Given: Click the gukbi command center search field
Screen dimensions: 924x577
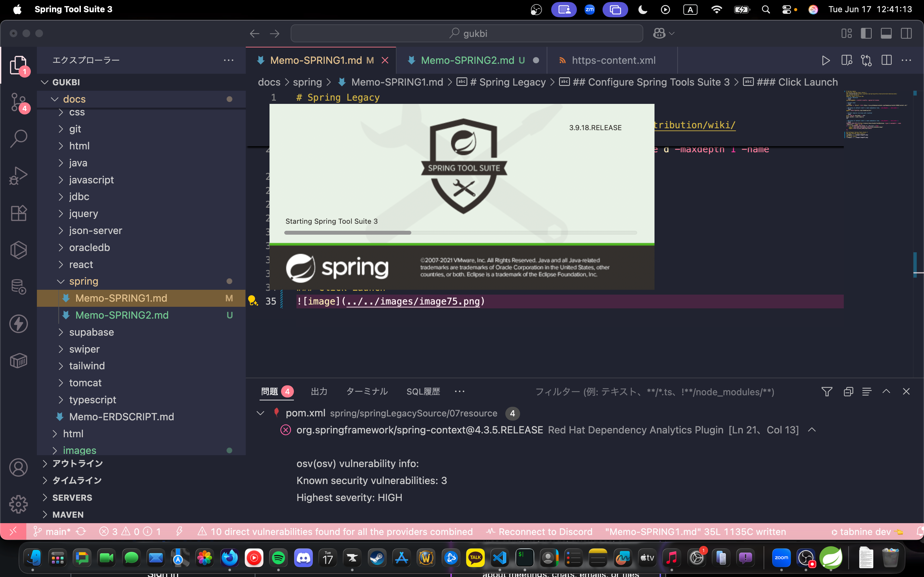Looking at the screenshot, I should 466,33.
